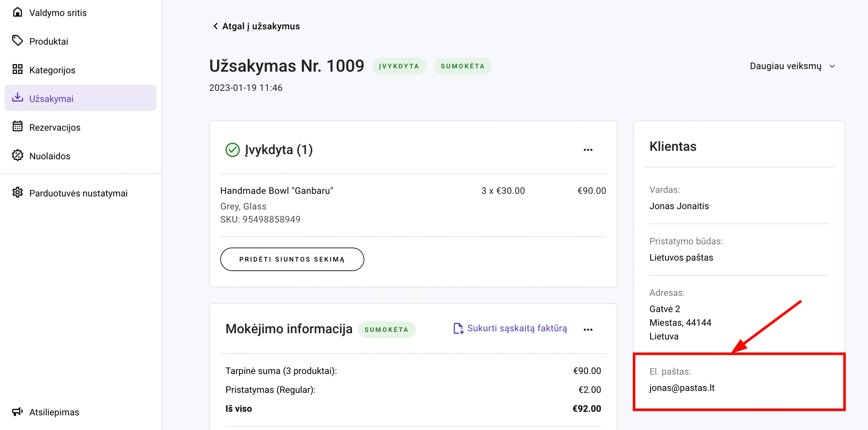This screenshot has width=868, height=430.
Task: Click the Parduotuvės nustatymai gear icon
Action: (x=17, y=192)
